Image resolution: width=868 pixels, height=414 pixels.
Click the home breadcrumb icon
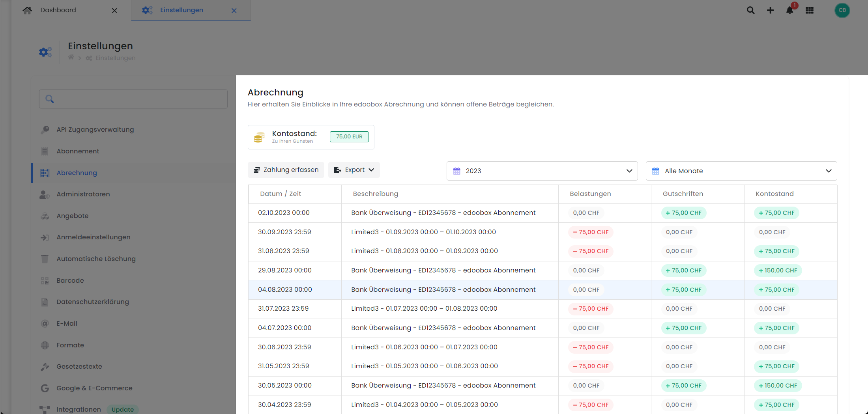71,58
